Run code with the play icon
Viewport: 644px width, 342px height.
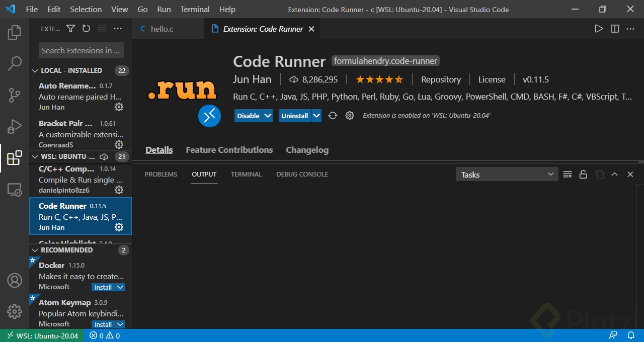click(x=599, y=29)
